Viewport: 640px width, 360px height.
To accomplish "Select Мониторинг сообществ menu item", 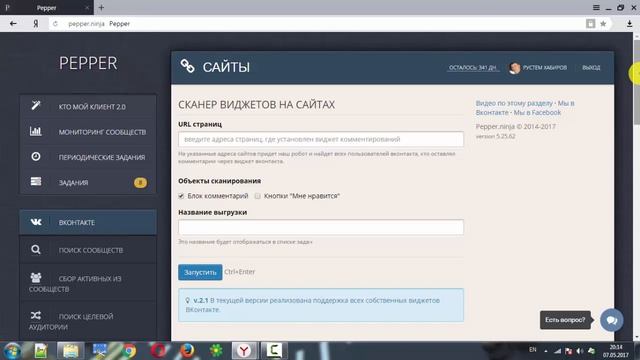I will coord(88,132).
